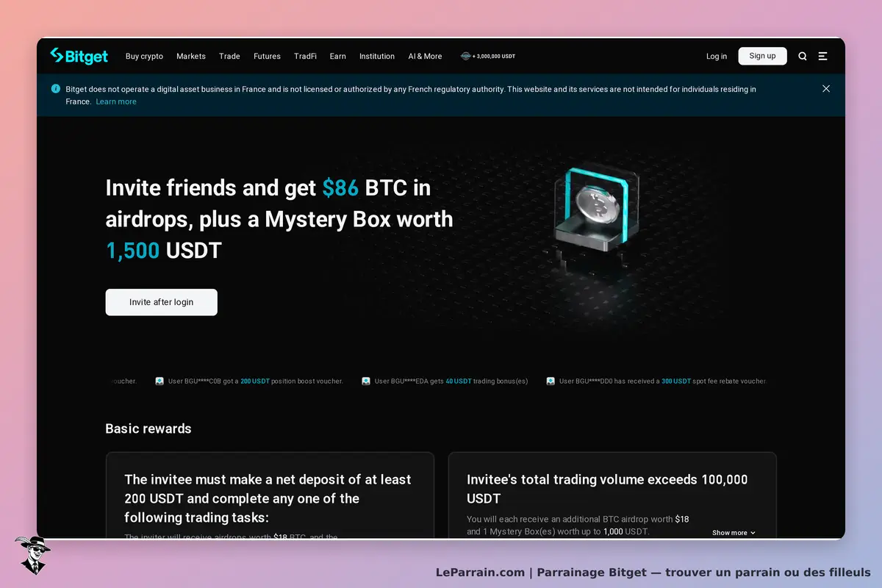Click the Basic rewards heading
The width and height of the screenshot is (882, 588).
(x=148, y=429)
